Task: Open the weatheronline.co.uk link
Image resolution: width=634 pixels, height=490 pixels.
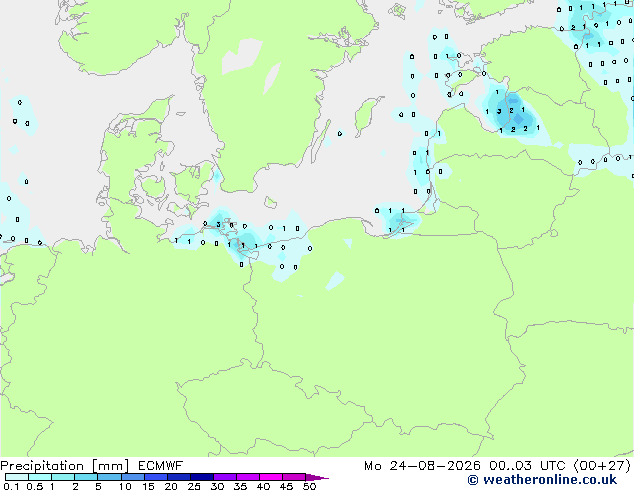Action: (x=550, y=480)
